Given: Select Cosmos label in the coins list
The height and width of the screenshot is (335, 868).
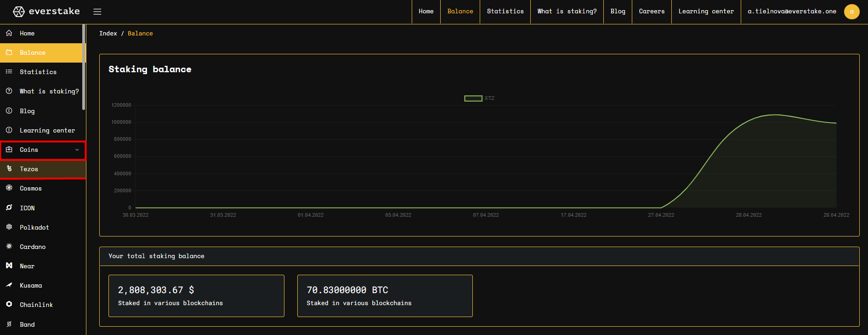Looking at the screenshot, I should tap(31, 189).
